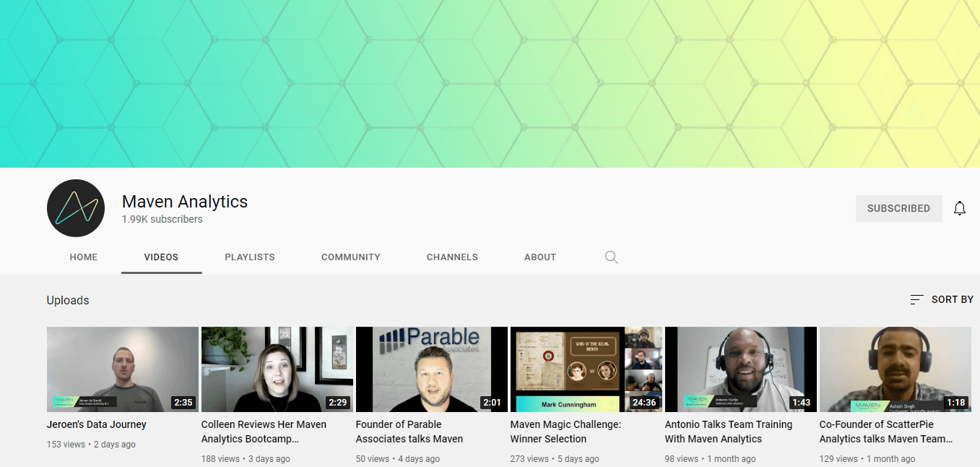Click the channel banner image
Image resolution: width=980 pixels, height=467 pixels.
(x=490, y=84)
